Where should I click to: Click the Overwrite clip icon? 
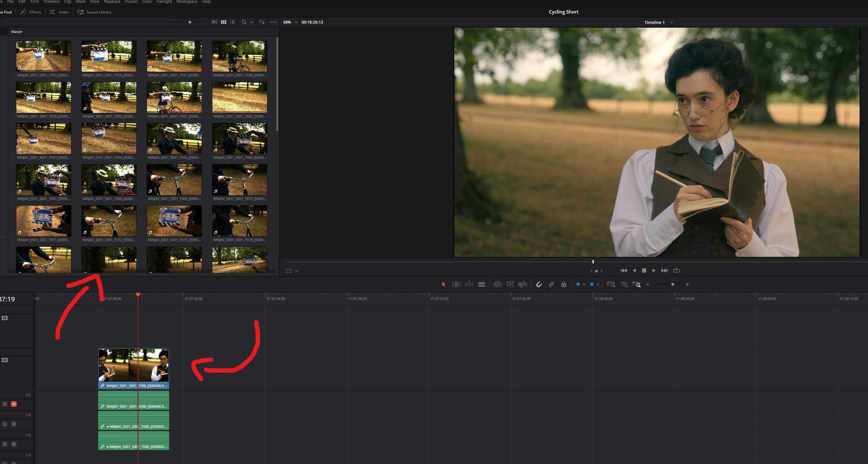[510, 284]
